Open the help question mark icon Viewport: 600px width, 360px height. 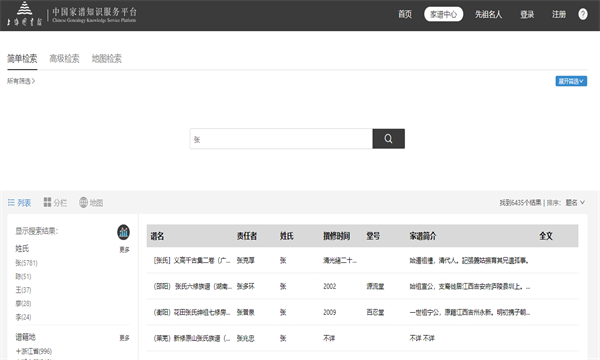click(582, 15)
